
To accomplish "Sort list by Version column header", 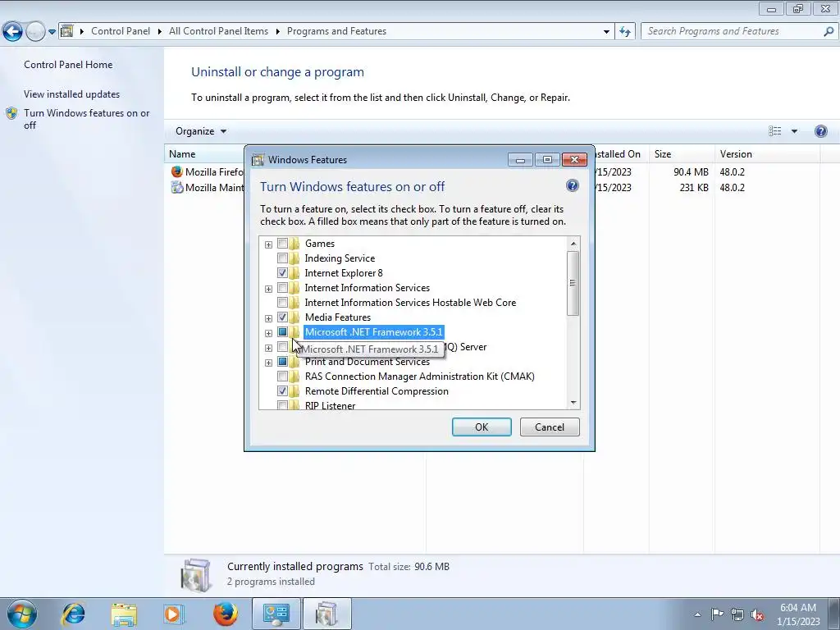I will click(x=767, y=154).
